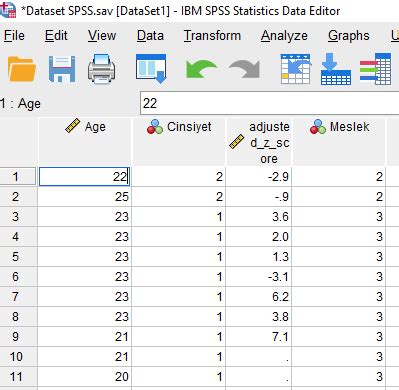Click Meslek cell in row 6
This screenshot has height=390, width=399.
click(x=339, y=276)
